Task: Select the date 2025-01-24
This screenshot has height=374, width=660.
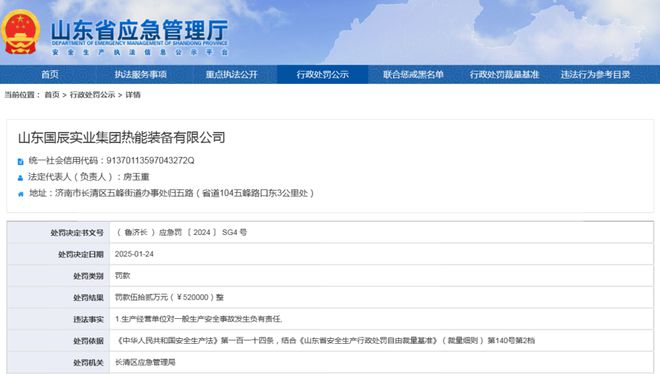Action: [x=134, y=254]
